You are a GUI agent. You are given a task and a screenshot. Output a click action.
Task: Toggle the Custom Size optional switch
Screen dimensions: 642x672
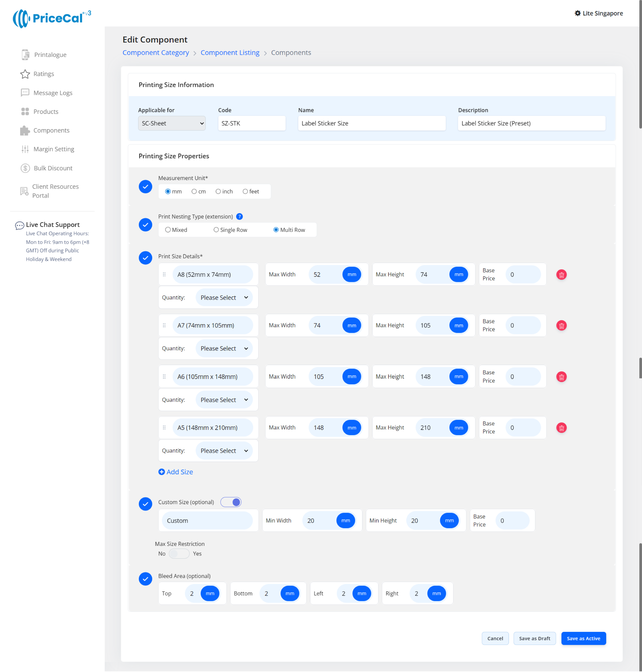231,502
